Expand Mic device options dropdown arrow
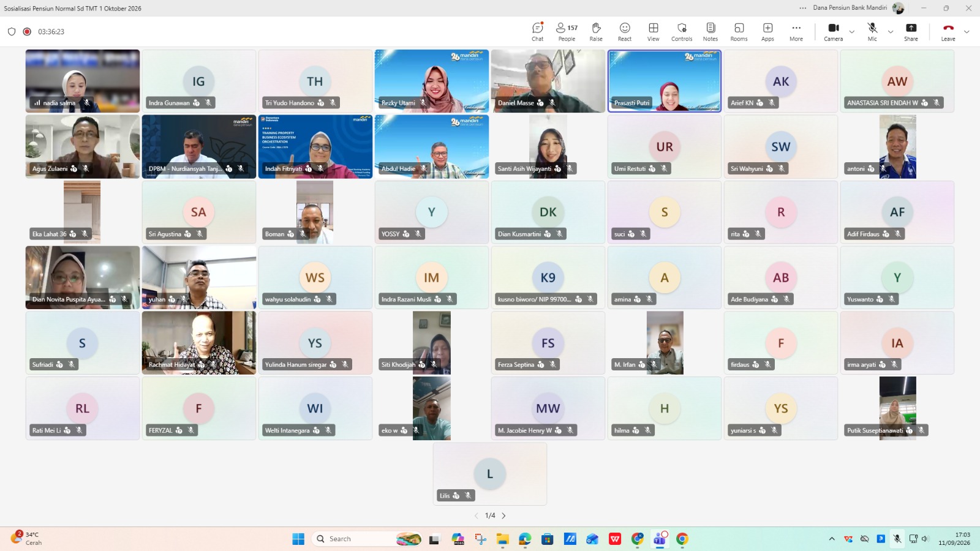The width and height of the screenshot is (980, 551). [891, 32]
